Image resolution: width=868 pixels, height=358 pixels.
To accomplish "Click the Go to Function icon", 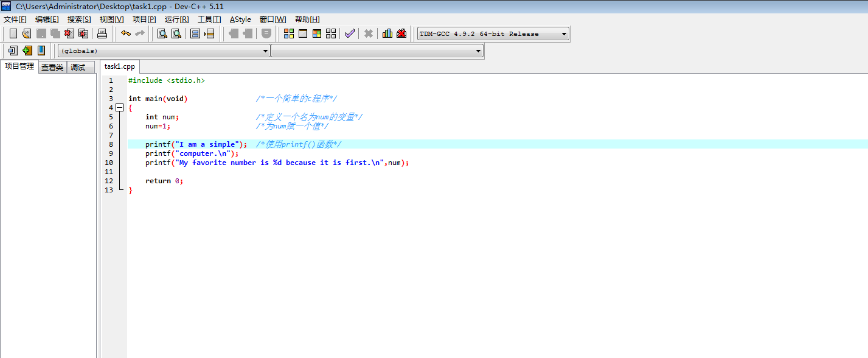I will [195, 33].
